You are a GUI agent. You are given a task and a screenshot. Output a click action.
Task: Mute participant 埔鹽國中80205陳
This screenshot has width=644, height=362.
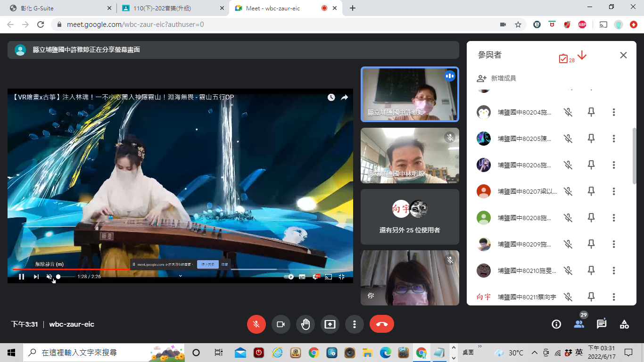pyautogui.click(x=568, y=139)
